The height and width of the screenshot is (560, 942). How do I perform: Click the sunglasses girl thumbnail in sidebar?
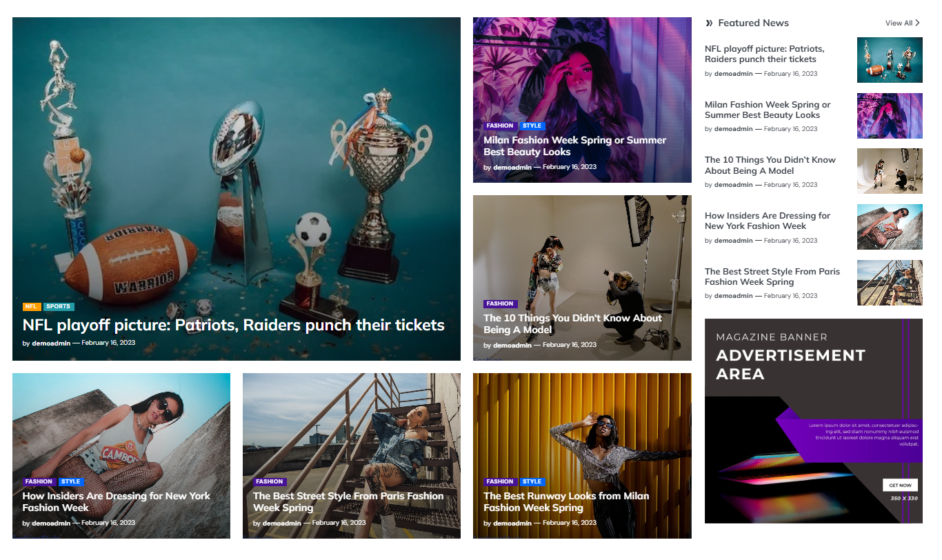pyautogui.click(x=890, y=227)
